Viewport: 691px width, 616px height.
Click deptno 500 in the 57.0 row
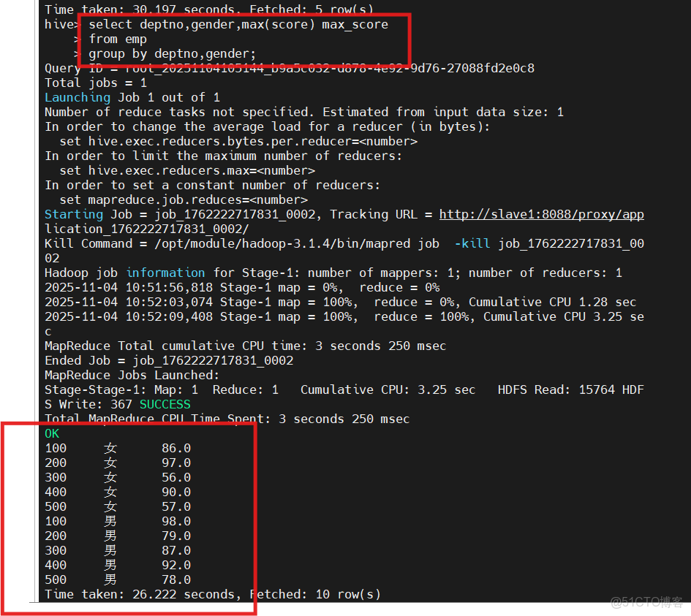pyautogui.click(x=56, y=507)
